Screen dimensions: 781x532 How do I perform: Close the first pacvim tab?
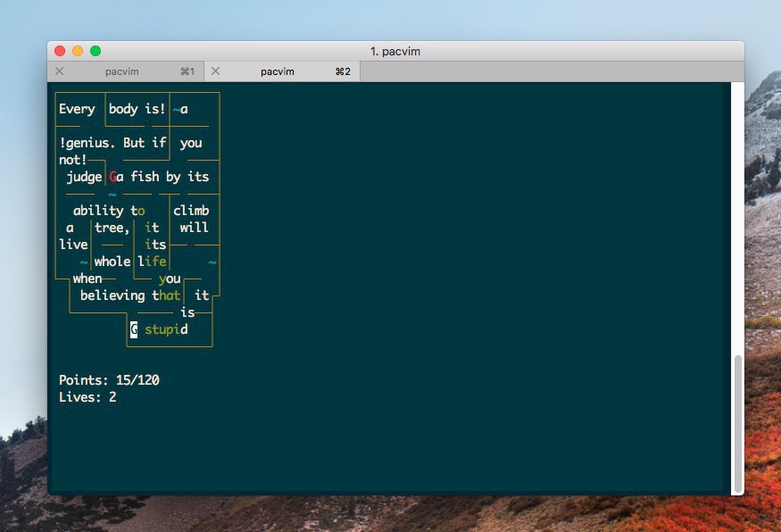(x=60, y=71)
